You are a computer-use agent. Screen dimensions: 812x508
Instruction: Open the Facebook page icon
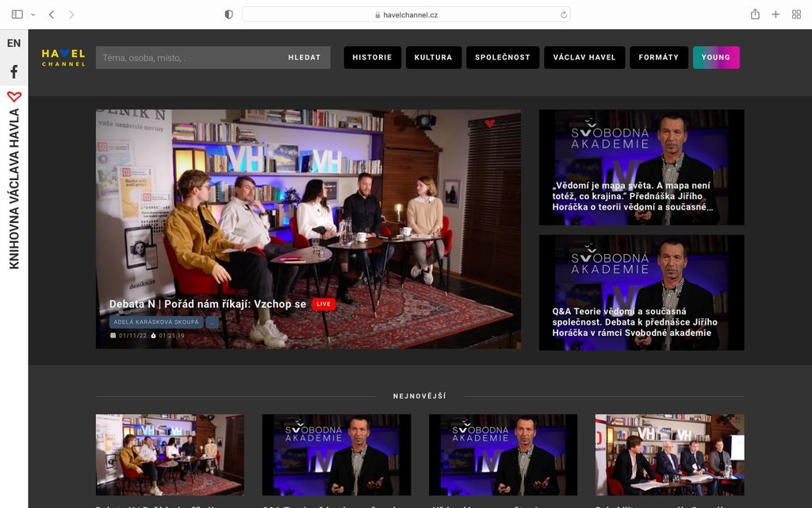point(14,71)
